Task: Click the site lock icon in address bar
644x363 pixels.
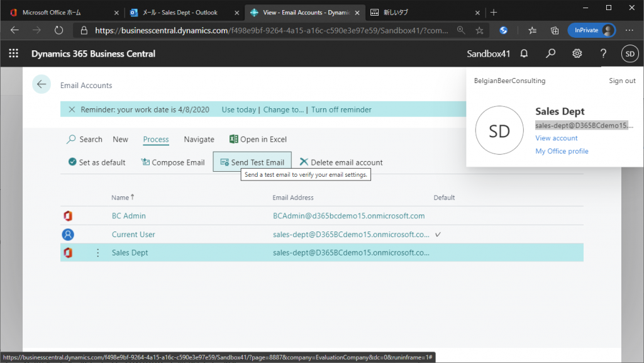Action: (x=84, y=30)
